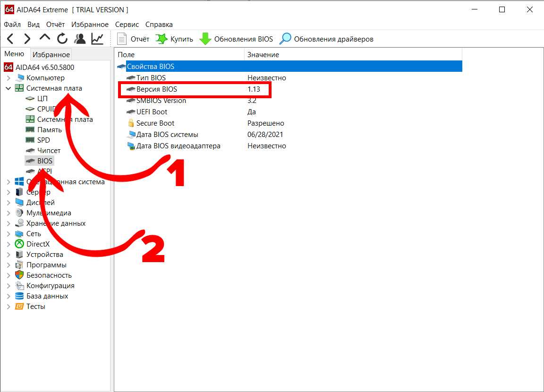The image size is (544, 392).
Task: Open the user profile icon in toolbar
Action: pyautogui.click(x=80, y=39)
